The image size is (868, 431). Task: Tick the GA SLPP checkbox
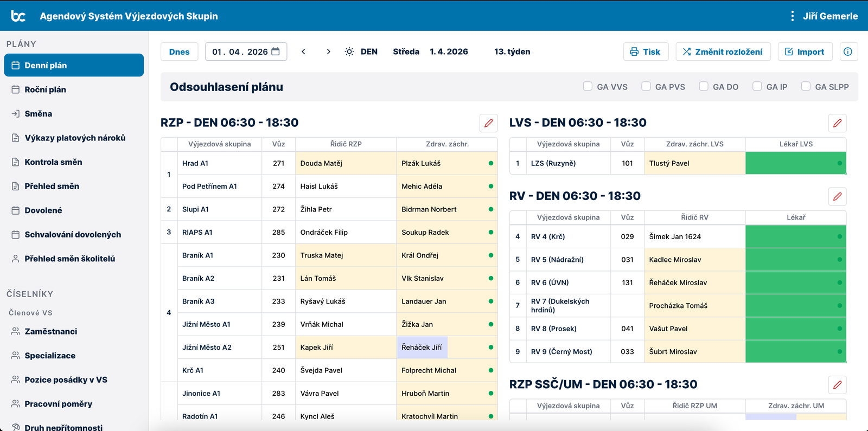coord(806,86)
